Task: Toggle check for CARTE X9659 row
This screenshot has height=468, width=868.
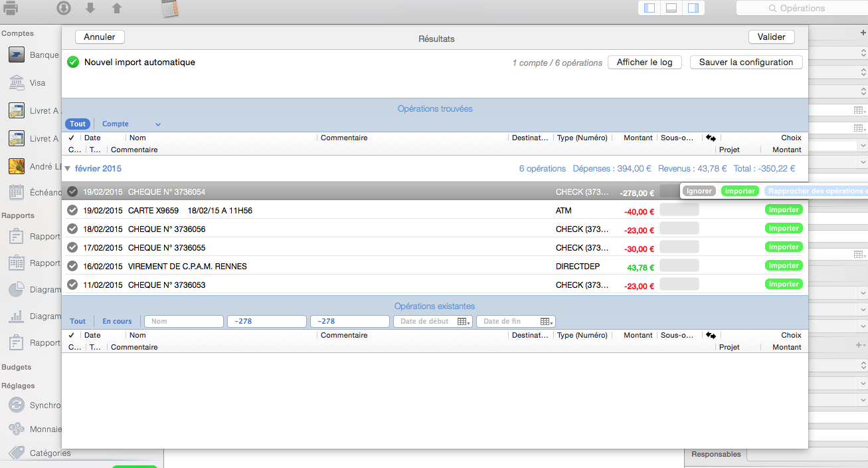Action: (x=72, y=210)
